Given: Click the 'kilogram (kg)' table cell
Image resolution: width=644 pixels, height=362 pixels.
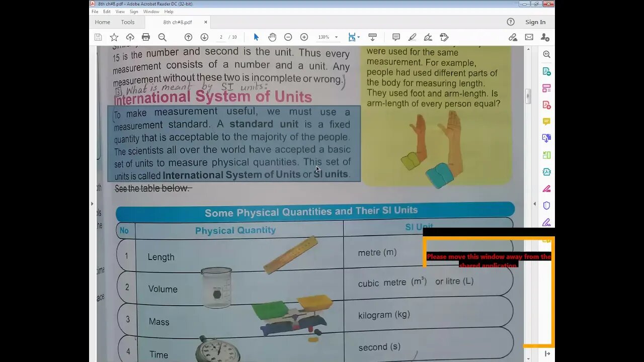Looking at the screenshot, I should pyautogui.click(x=384, y=315).
